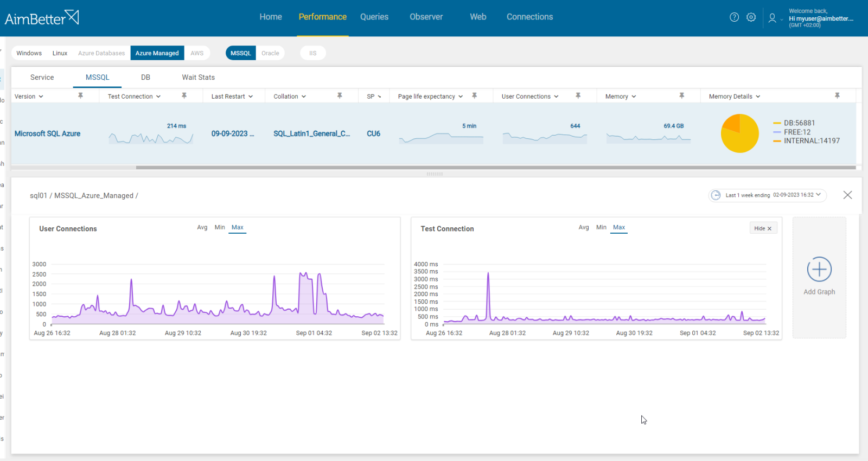Image resolution: width=868 pixels, height=461 pixels.
Task: Show Max in User Connections graph
Action: point(238,227)
